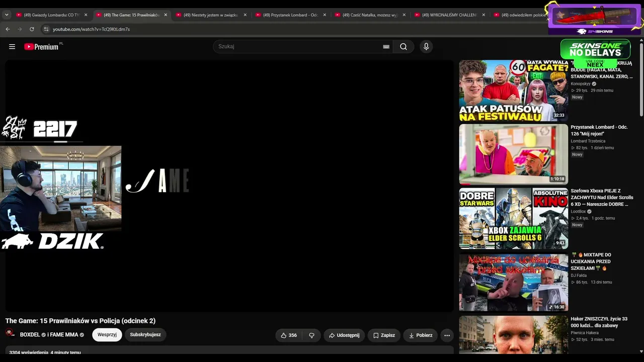
Task: Visit the Konopskyy channel
Action: coord(581,84)
